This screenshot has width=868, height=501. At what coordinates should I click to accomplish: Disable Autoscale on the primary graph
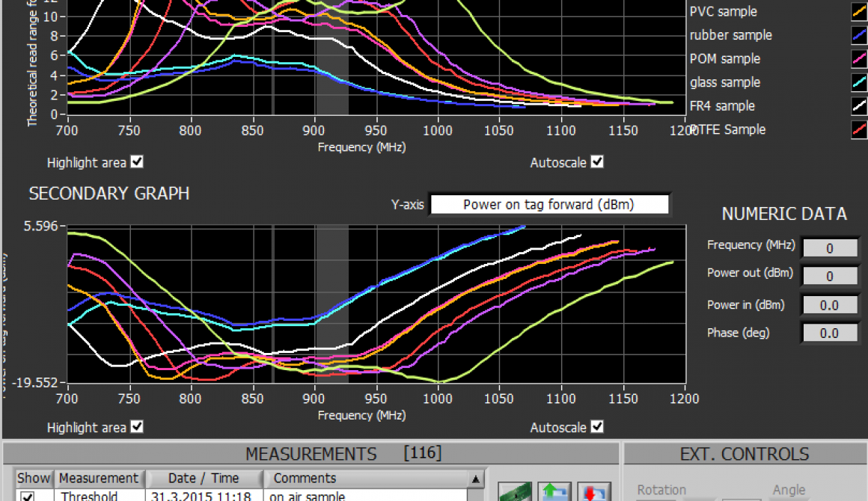596,162
